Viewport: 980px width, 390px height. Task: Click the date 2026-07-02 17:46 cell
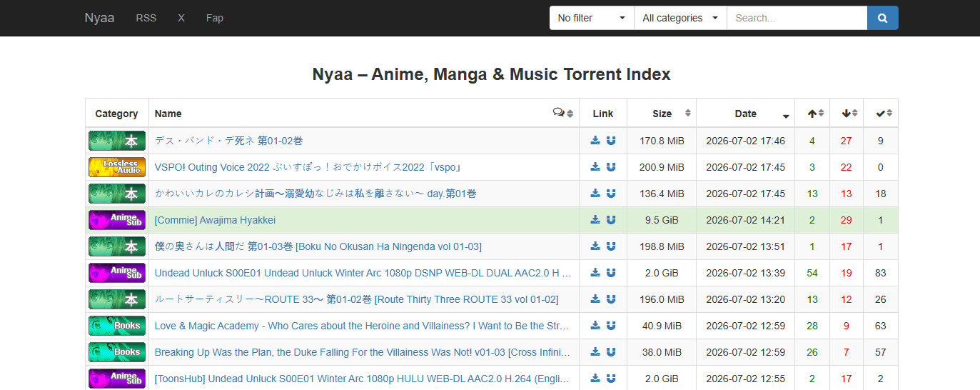tap(746, 141)
